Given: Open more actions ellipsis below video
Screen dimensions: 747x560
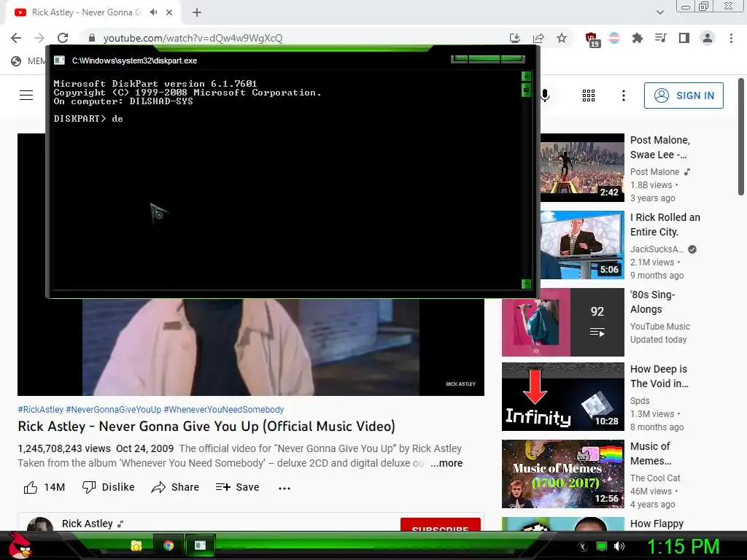Looking at the screenshot, I should pos(285,488).
